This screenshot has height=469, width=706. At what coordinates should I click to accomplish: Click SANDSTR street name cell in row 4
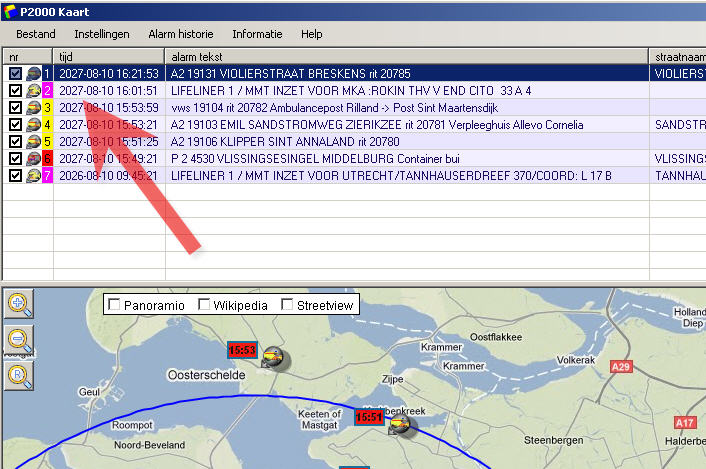[680, 125]
